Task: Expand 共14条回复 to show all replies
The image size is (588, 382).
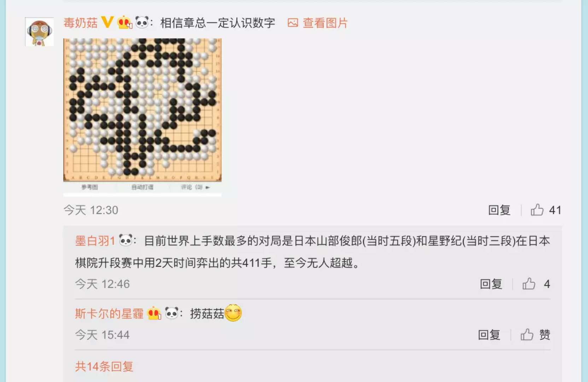Action: tap(104, 366)
